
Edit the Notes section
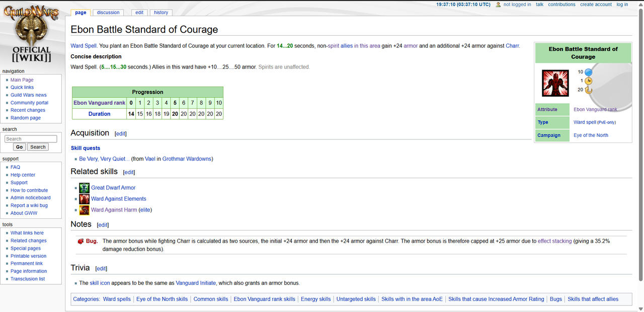pyautogui.click(x=103, y=225)
